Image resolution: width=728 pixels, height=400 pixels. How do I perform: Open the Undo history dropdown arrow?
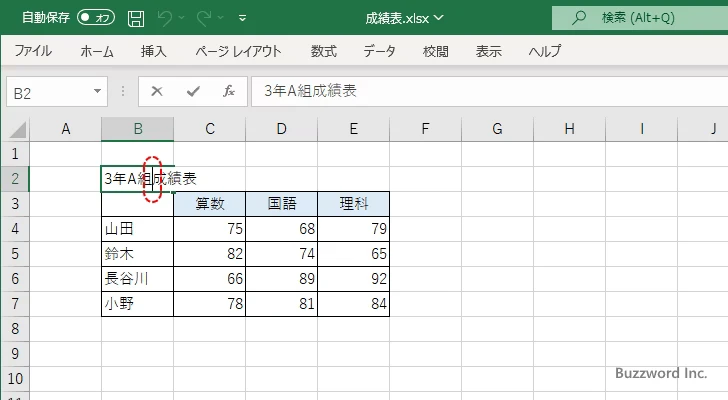pyautogui.click(x=182, y=18)
